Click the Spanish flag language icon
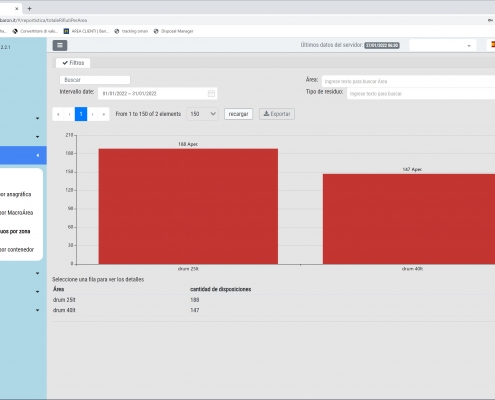 [492, 44]
